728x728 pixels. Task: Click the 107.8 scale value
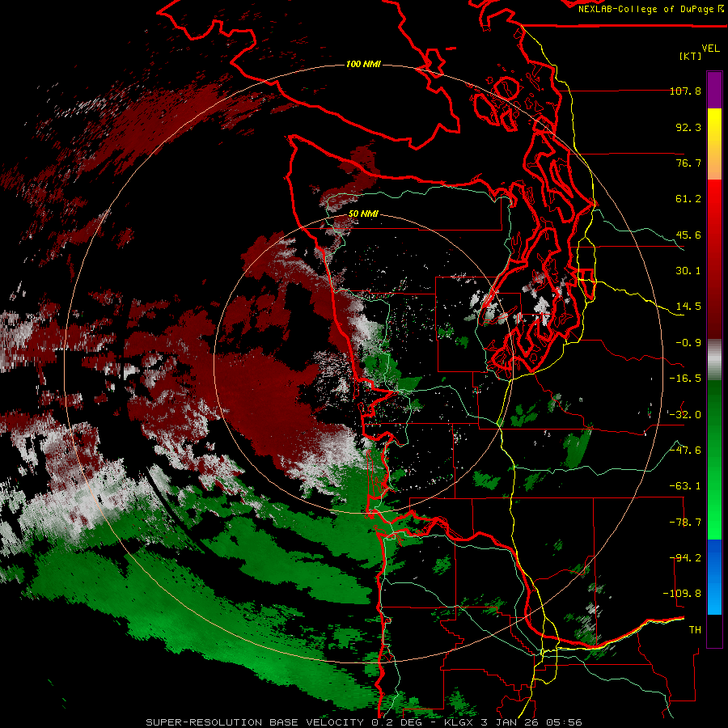[685, 91]
